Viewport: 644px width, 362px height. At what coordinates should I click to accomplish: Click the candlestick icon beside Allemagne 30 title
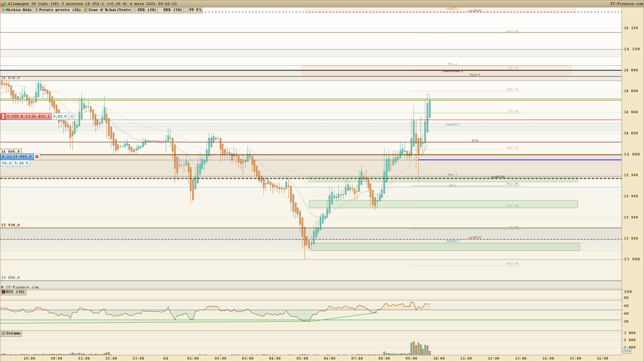(x=4, y=4)
